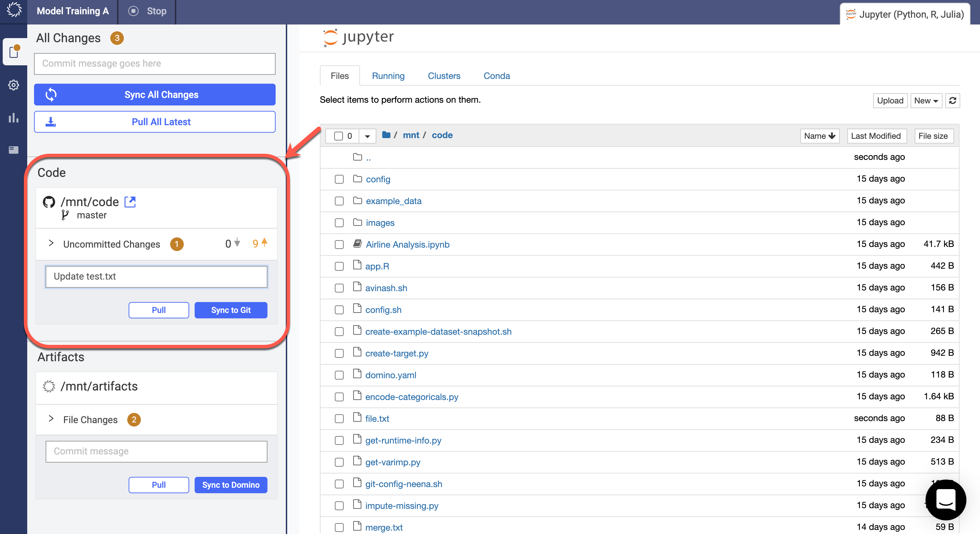
Task: Toggle checkbox for Airline Analysis.ipynb
Action: point(339,245)
